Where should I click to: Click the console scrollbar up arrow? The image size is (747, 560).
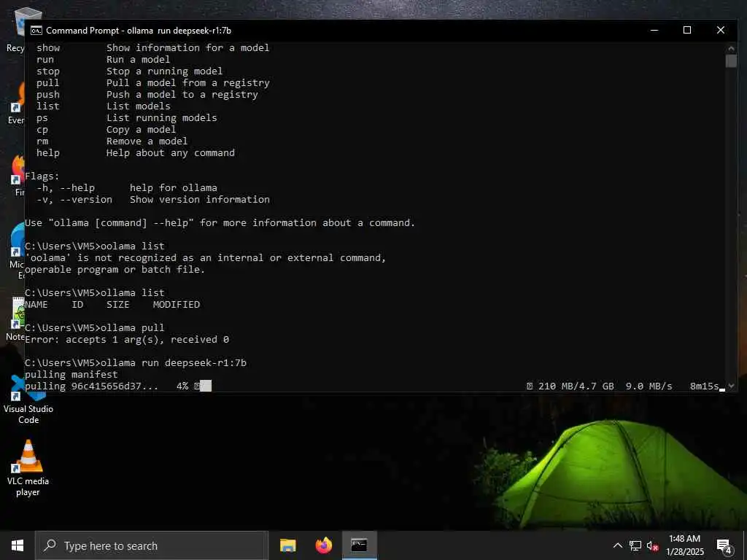[x=731, y=48]
